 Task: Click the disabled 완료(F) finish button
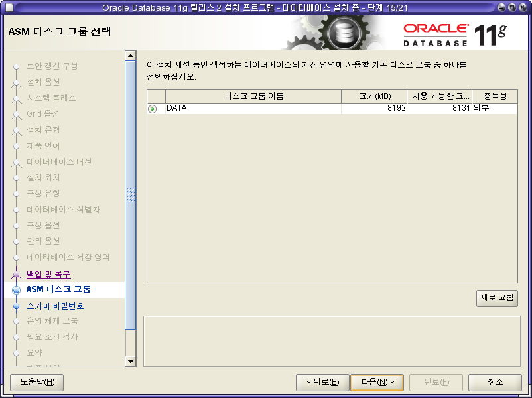[436, 382]
